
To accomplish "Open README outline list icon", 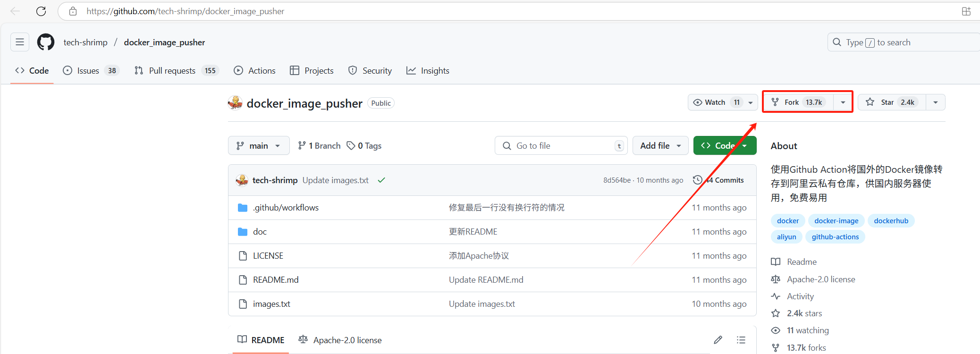I will pyautogui.click(x=741, y=340).
